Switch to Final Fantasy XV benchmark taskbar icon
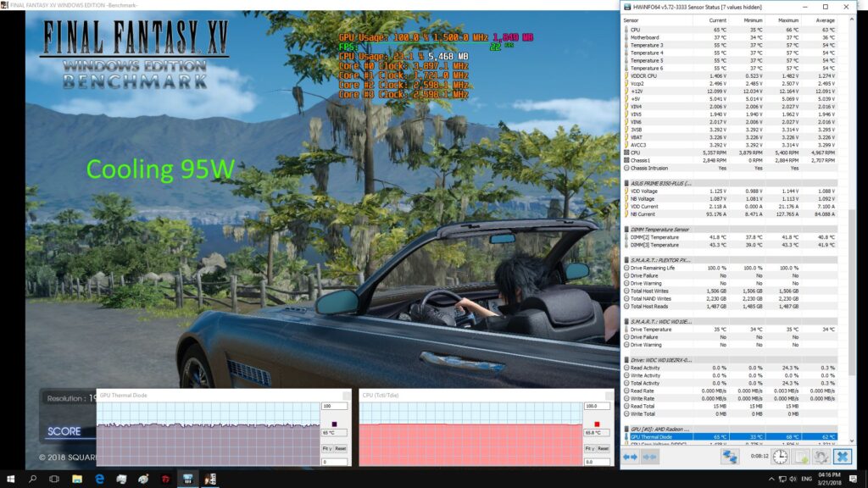Viewport: 868px width, 488px height. click(210, 479)
